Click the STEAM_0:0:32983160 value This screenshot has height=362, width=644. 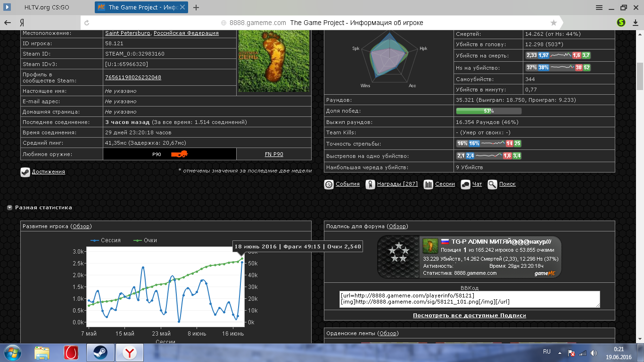pyautogui.click(x=135, y=54)
